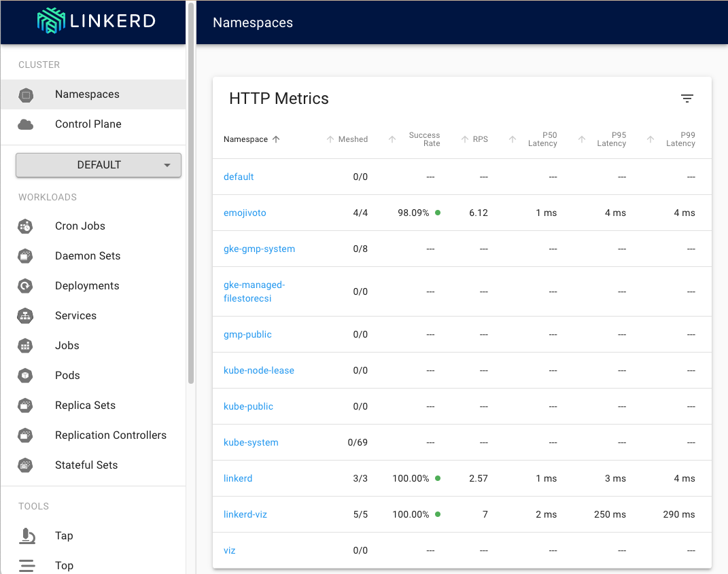The image size is (728, 574).
Task: Open the Tap microscope tool icon
Action: pos(27,536)
